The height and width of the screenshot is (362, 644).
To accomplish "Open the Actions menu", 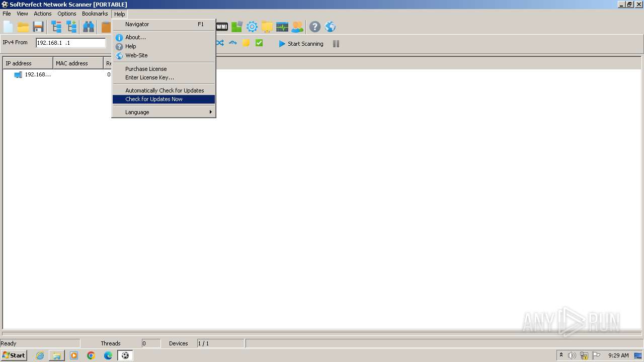I will pos(43,14).
